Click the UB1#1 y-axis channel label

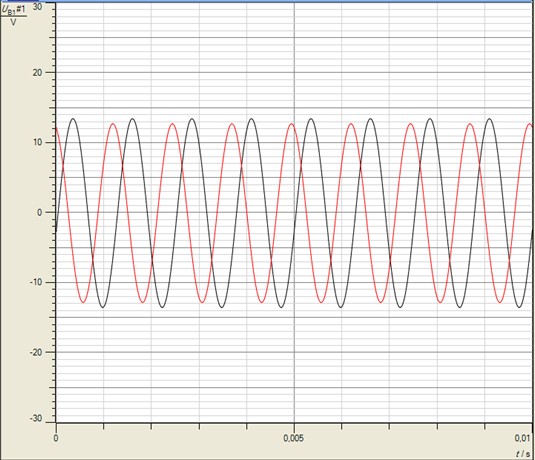(x=14, y=10)
